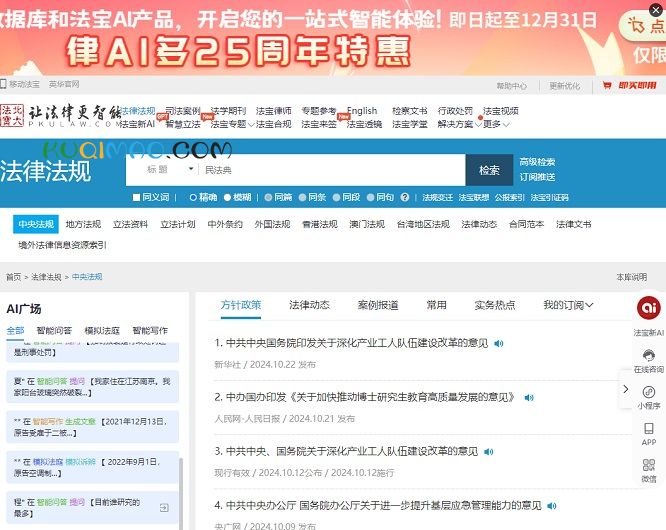This screenshot has width=666, height=530.
Task: Expand the 法宝专题 nav dropdown
Action: (251, 125)
